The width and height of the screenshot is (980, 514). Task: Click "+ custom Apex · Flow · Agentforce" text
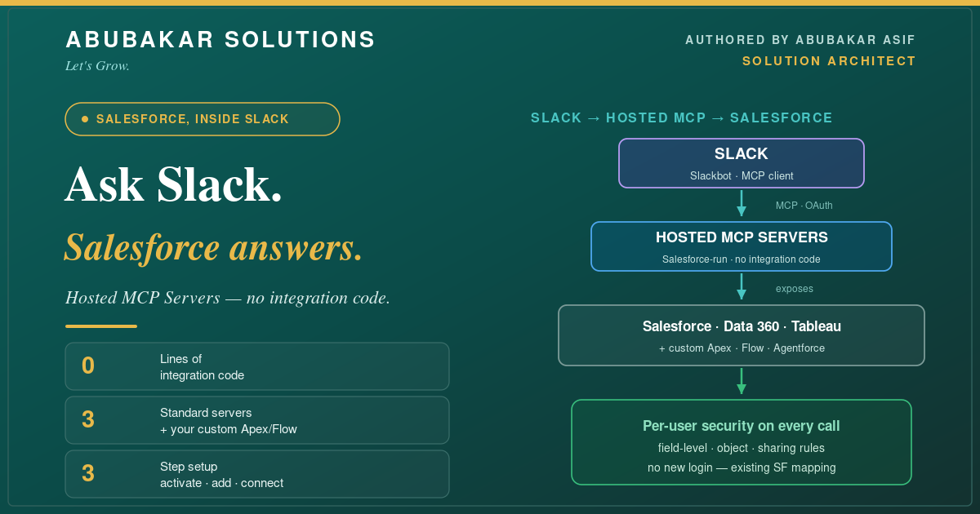click(742, 348)
